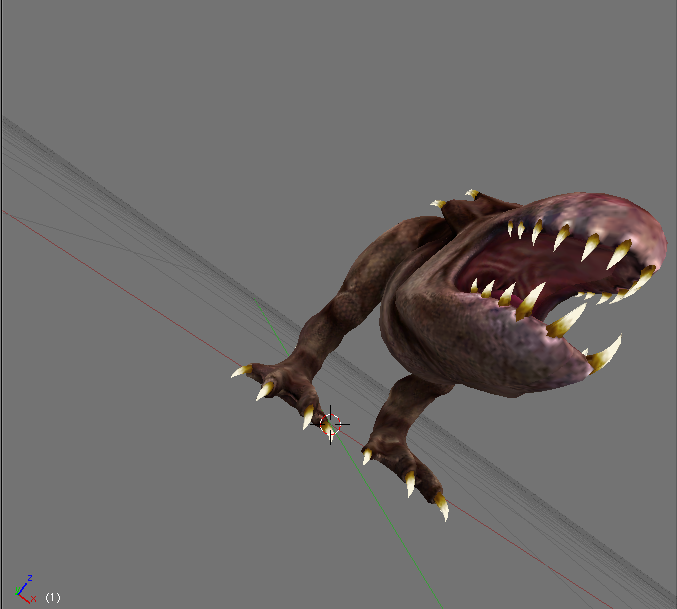Click the 3D cursor crosshair
The width and height of the screenshot is (677, 609).
[x=332, y=424]
